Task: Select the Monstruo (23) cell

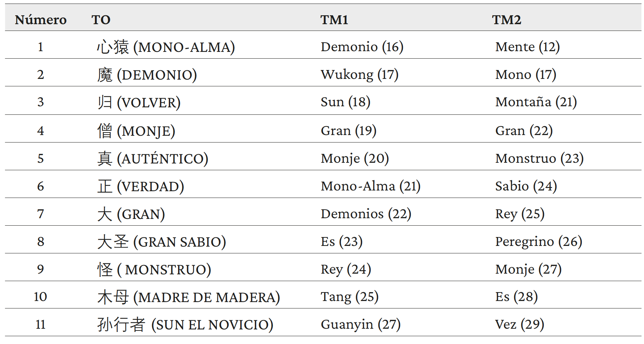Action: [x=539, y=158]
